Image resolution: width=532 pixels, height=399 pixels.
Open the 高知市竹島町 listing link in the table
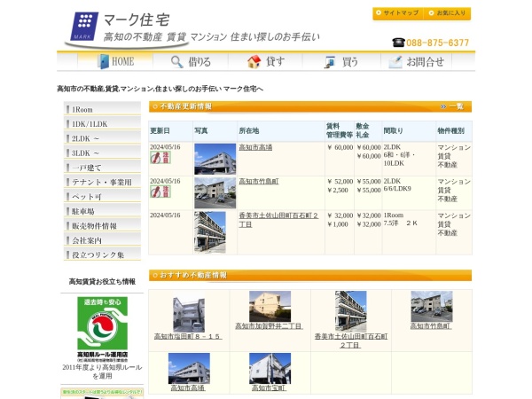click(x=259, y=182)
